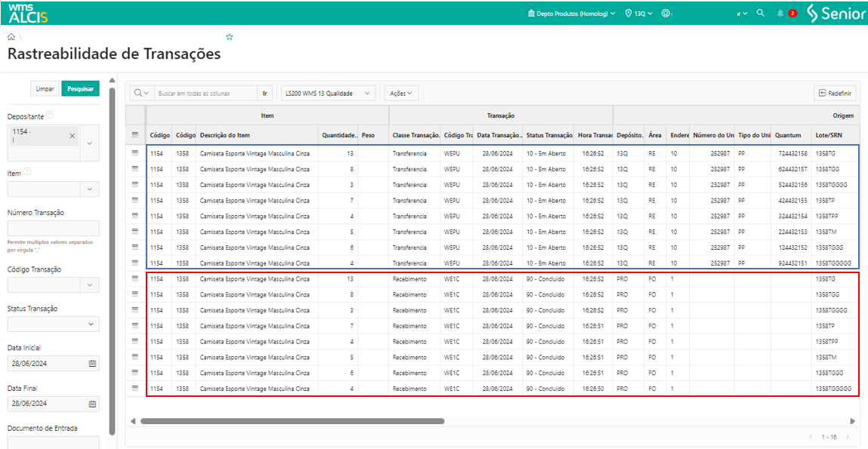868x449 pixels.
Task: Open the Data Inicial calendar picker
Action: (x=92, y=363)
